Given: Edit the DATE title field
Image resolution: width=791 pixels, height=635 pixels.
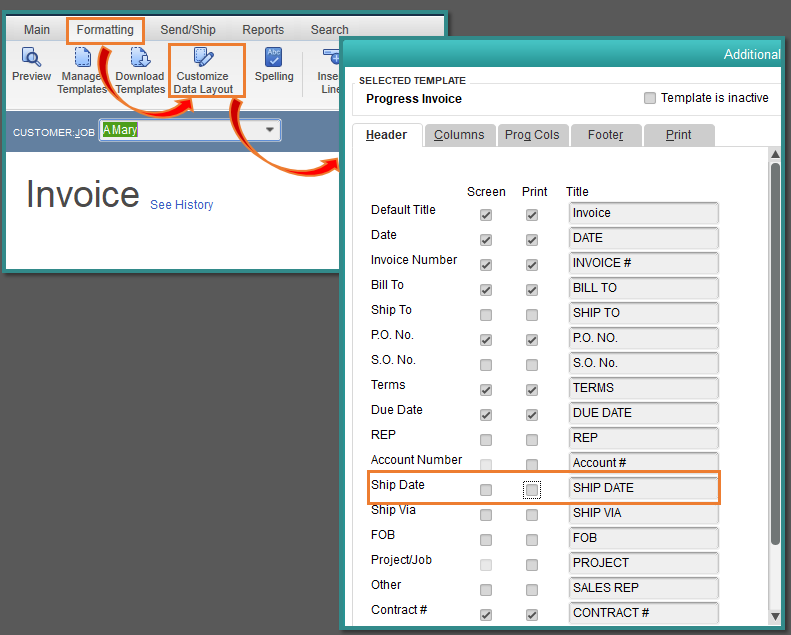Looking at the screenshot, I should tap(644, 238).
